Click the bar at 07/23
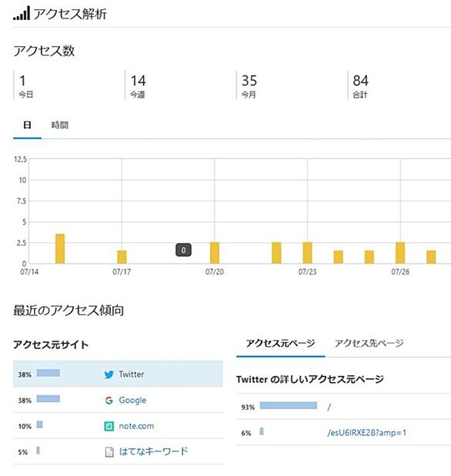The image size is (451, 476). point(308,253)
